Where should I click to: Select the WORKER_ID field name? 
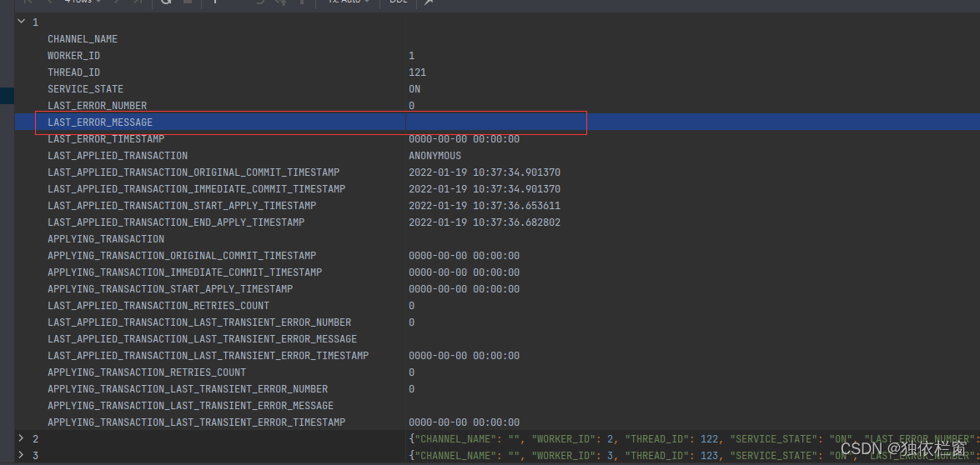coord(73,56)
